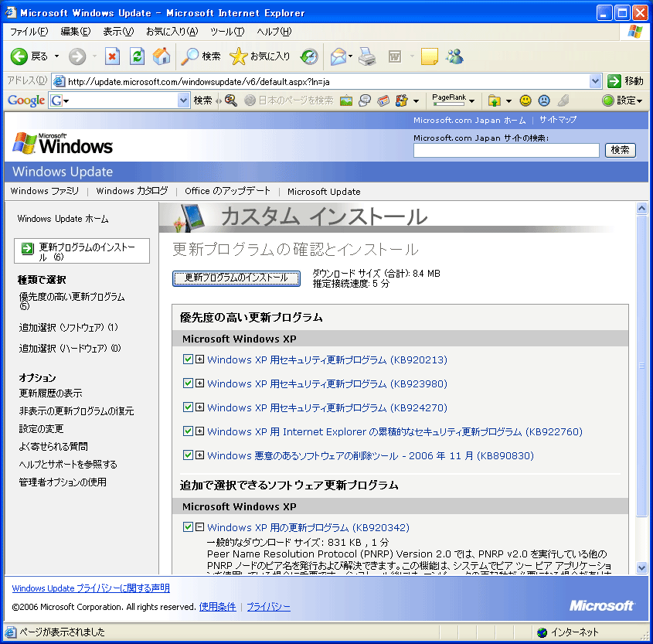Open the Google 設定 dropdown
This screenshot has width=653, height=644.
[622, 101]
